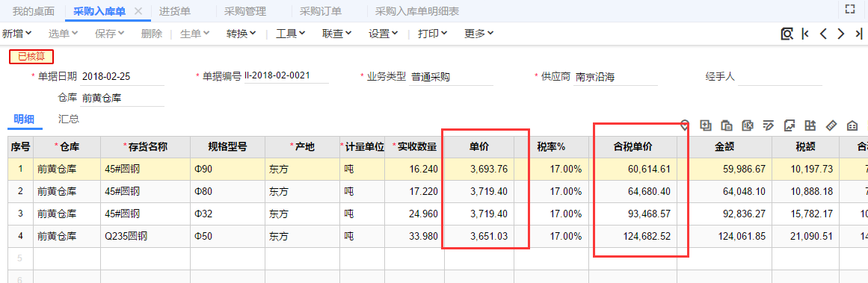This screenshot has width=868, height=283.
Task: Click the amount cell 92,836.27
Action: pyautogui.click(x=724, y=214)
